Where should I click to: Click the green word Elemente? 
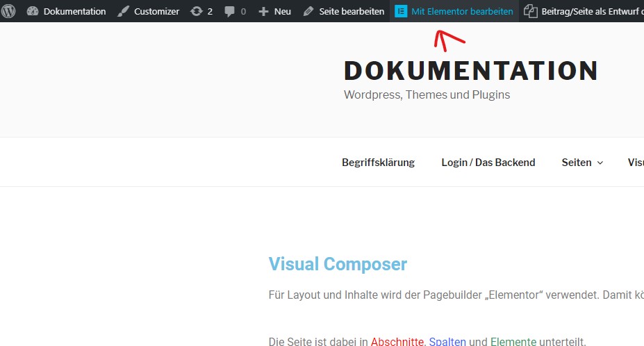pos(513,341)
